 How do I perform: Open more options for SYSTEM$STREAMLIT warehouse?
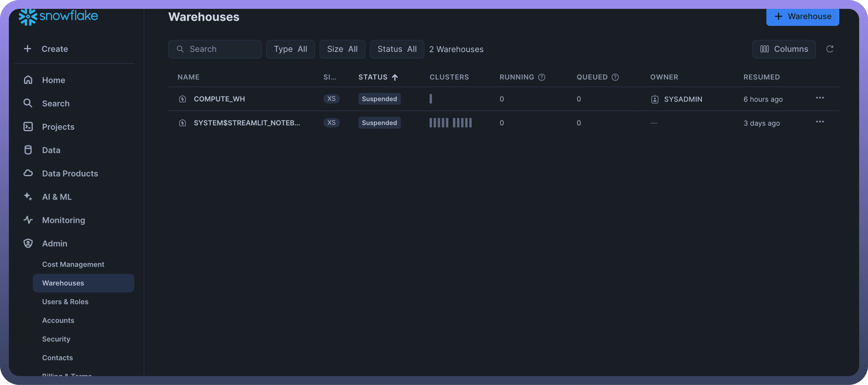[x=820, y=122]
